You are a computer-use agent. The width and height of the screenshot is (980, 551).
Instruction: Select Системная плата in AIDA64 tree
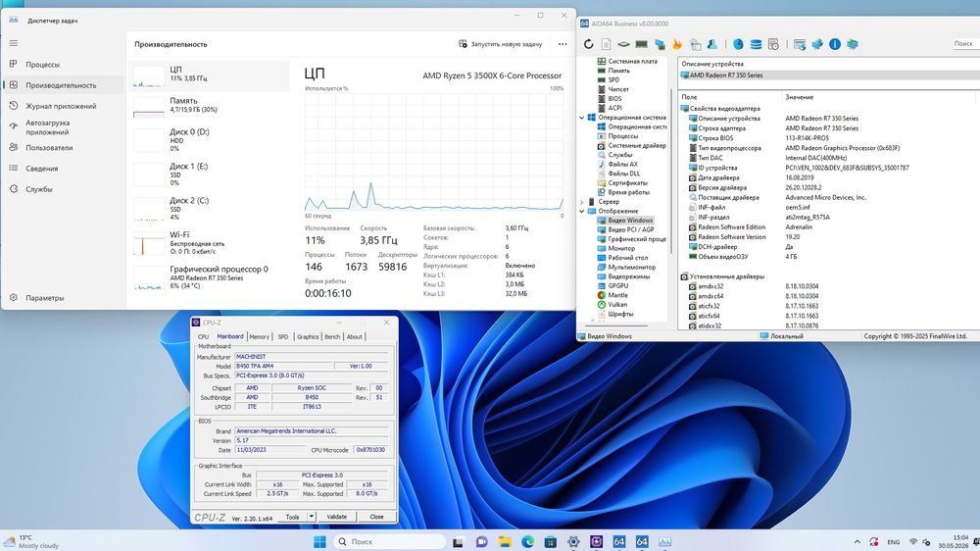tap(627, 62)
